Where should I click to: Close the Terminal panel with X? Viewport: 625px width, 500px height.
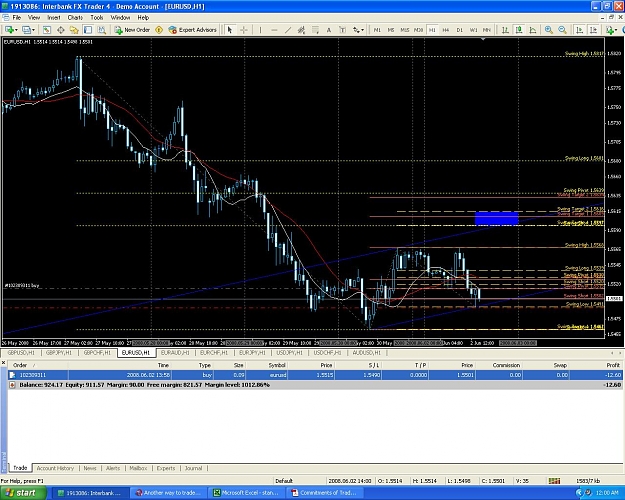[3, 363]
